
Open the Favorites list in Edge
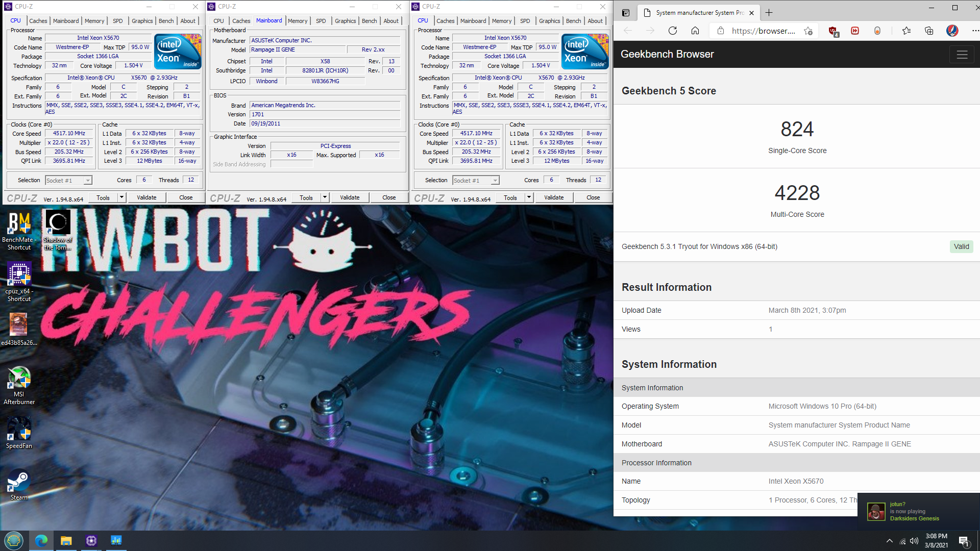906,31
